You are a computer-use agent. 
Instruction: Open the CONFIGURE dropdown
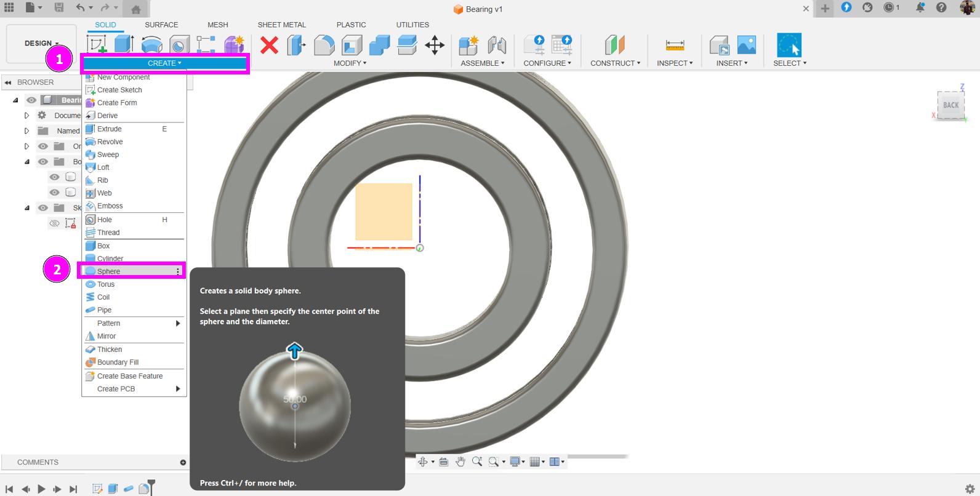pyautogui.click(x=547, y=63)
